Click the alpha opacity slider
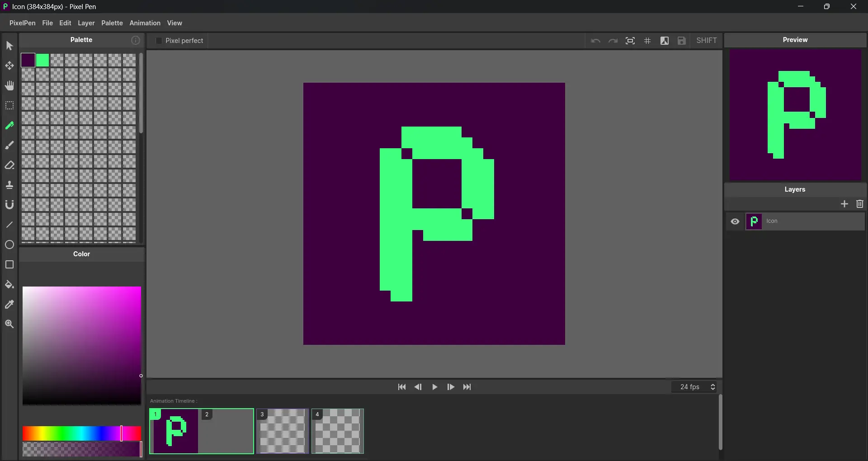Image resolution: width=868 pixels, height=461 pixels. pos(82,449)
